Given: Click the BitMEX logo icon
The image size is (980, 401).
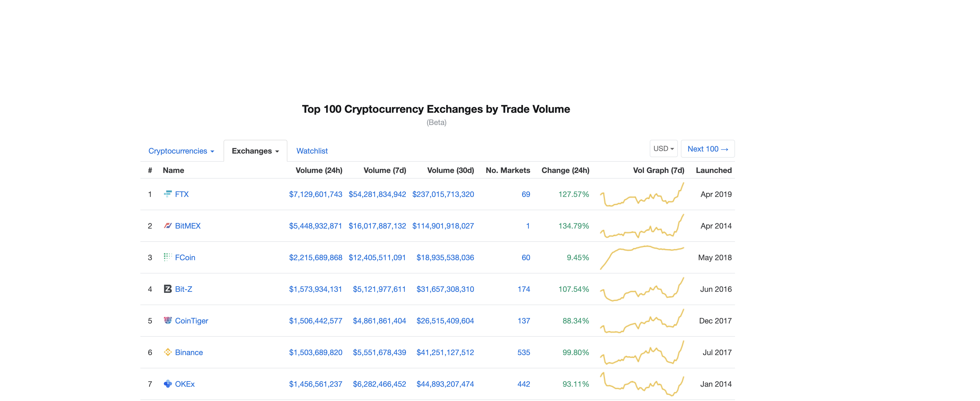Looking at the screenshot, I should point(167,225).
